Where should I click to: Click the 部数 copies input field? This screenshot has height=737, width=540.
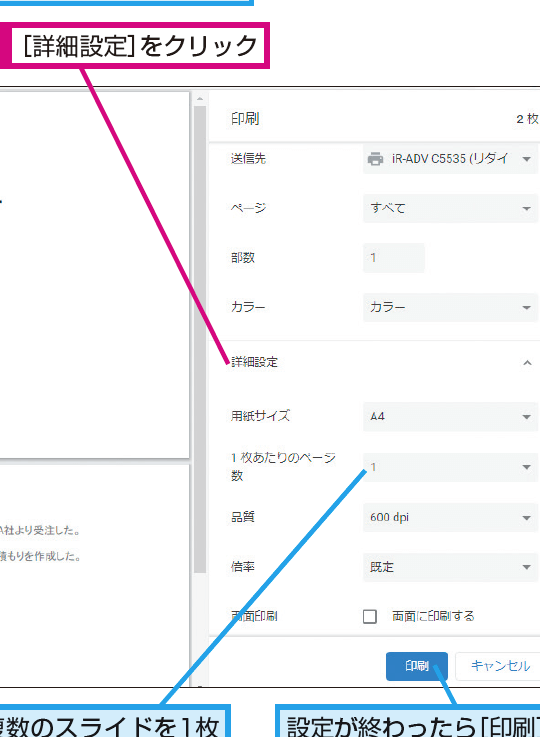394,258
